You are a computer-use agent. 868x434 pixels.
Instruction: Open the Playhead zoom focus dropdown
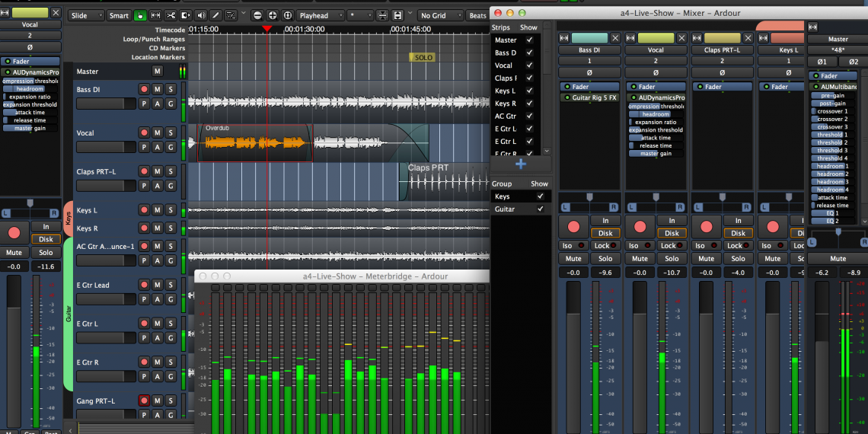click(318, 15)
